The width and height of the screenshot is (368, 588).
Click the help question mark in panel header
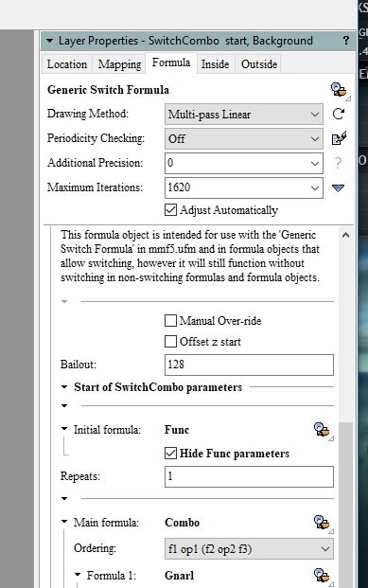click(346, 40)
